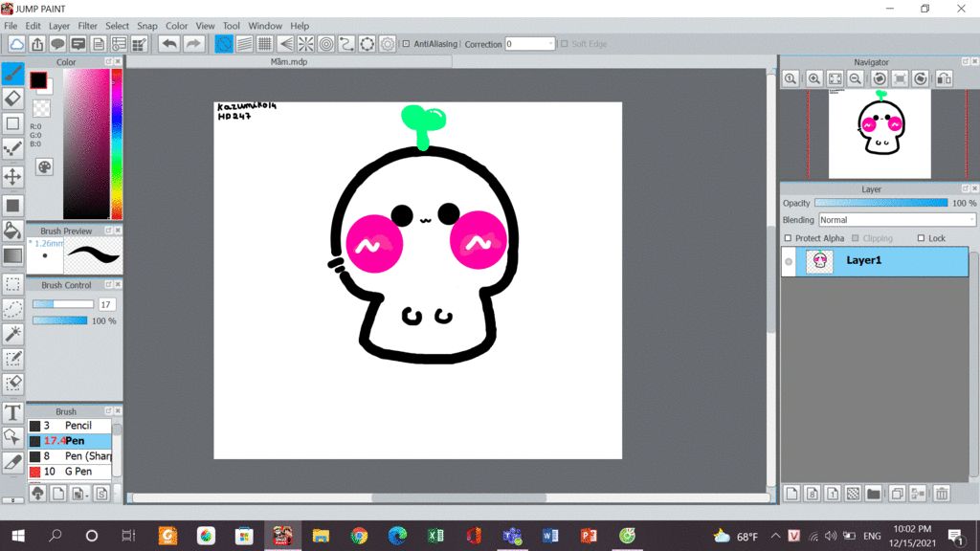Enable the radial snap

(305, 44)
